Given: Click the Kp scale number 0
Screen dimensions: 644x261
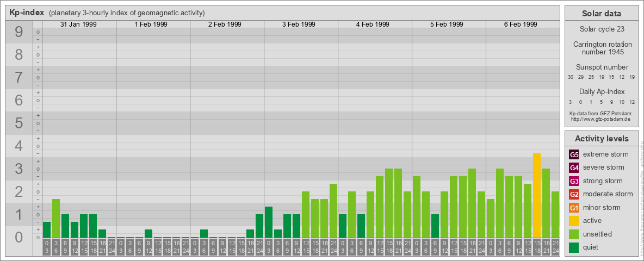Looking at the screenshot, I should (19, 237).
